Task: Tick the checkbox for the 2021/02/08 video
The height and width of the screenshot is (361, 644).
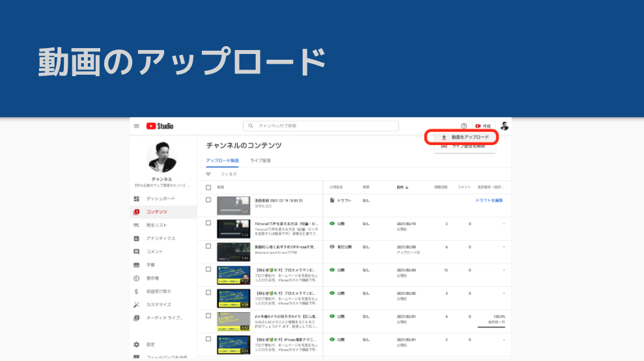Action: tap(208, 246)
